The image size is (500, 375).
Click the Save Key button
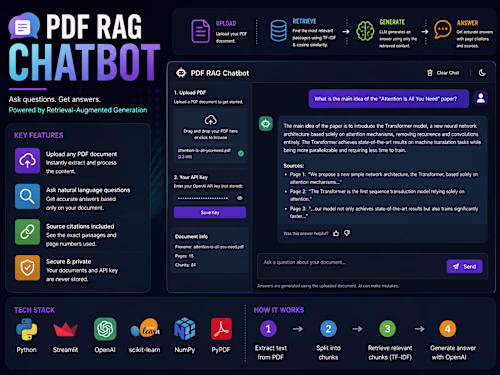210,212
